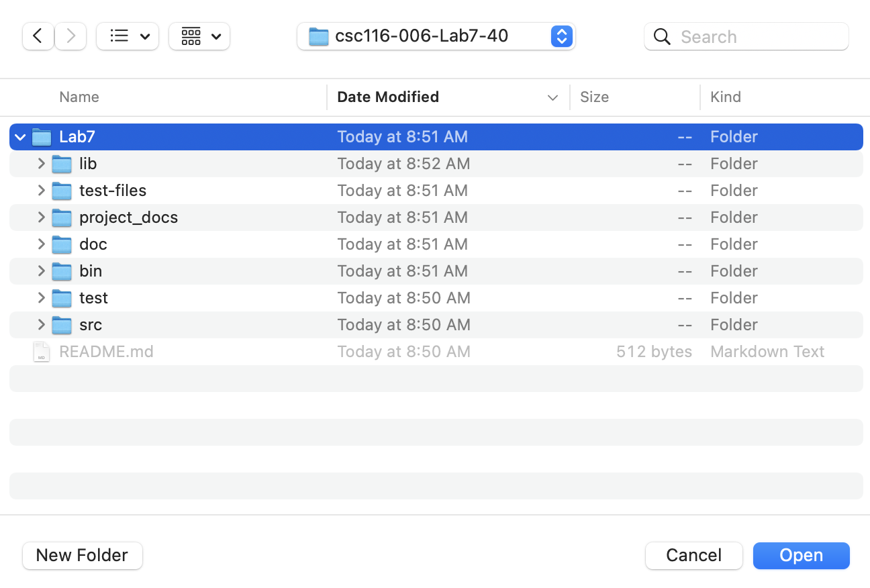Open the Date Modified sort chevron
Image resolution: width=870 pixels, height=588 pixels.
[x=552, y=97]
